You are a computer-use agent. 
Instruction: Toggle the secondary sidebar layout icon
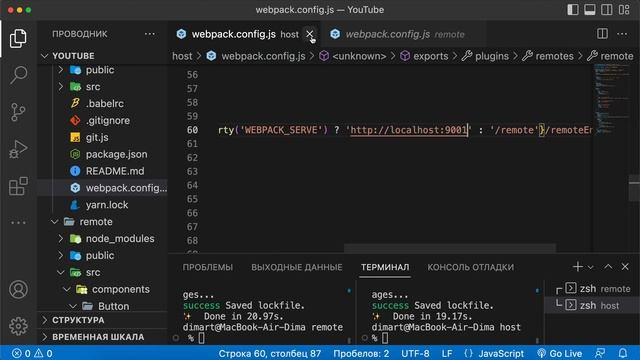point(607,10)
